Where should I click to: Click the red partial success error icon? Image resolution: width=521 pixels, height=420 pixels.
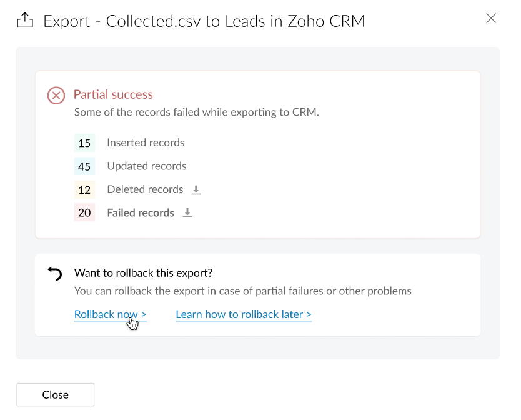point(56,96)
